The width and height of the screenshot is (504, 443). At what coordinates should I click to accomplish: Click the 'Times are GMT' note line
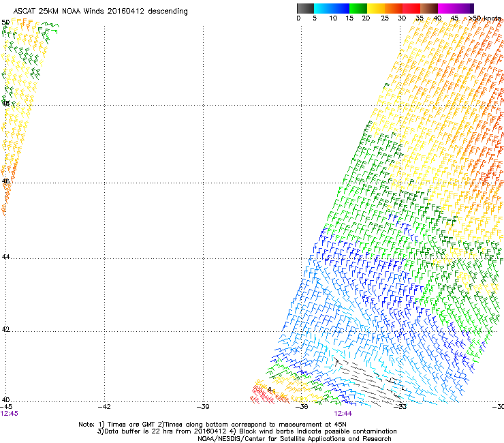coord(212,425)
